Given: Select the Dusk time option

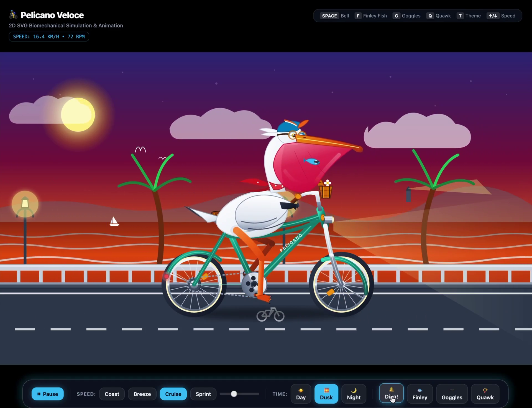Looking at the screenshot, I should point(326,394).
